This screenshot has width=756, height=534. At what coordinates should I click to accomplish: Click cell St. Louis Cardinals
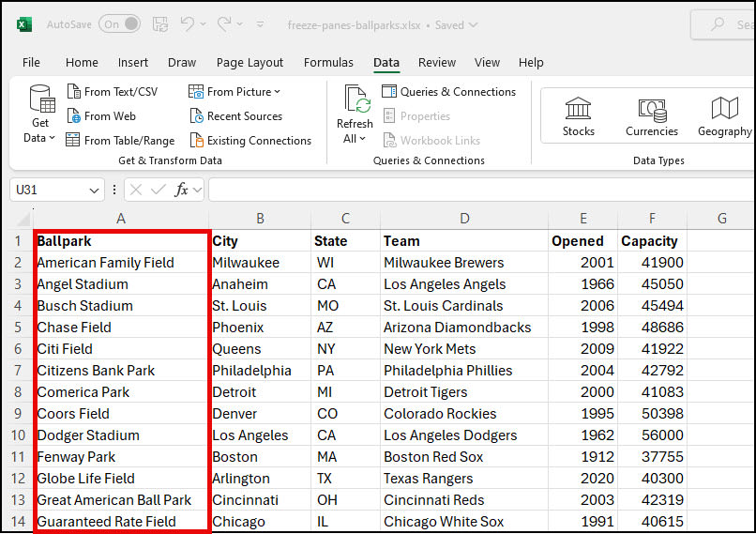pos(464,305)
